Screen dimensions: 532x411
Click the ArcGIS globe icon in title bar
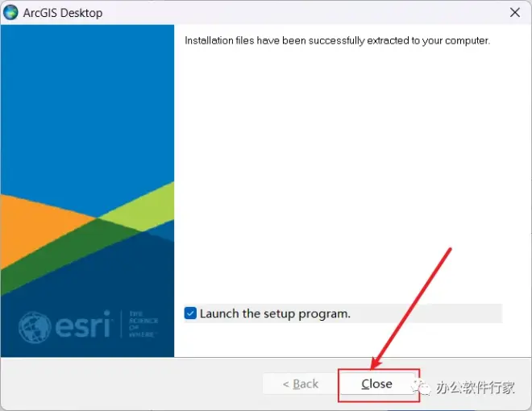(x=10, y=13)
